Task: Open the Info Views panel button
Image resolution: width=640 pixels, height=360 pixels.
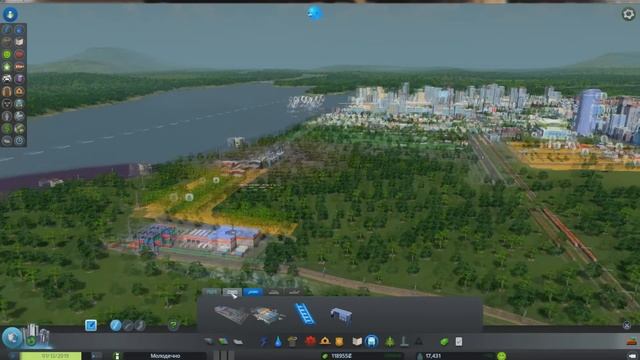Action: point(10,14)
